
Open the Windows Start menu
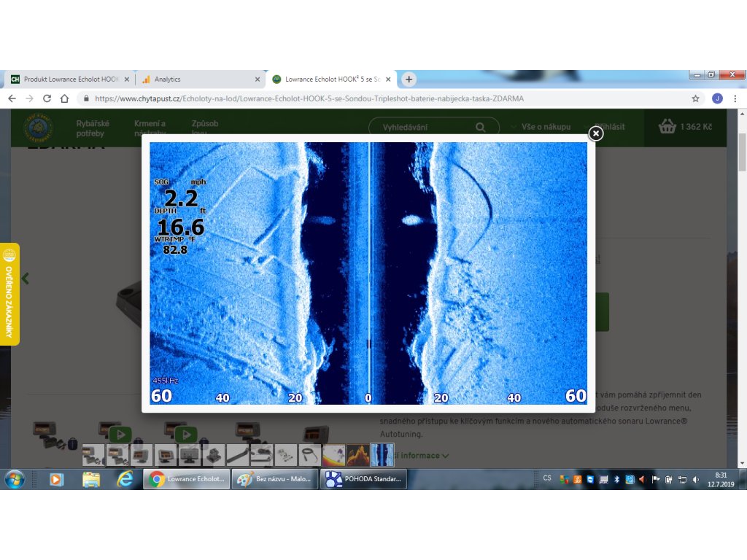pos(15,479)
